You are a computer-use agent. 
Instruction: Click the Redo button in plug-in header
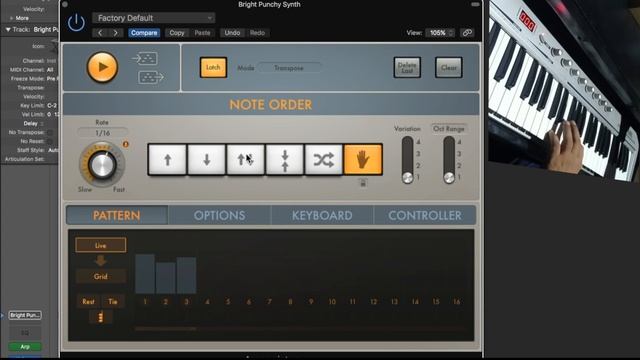click(x=258, y=33)
